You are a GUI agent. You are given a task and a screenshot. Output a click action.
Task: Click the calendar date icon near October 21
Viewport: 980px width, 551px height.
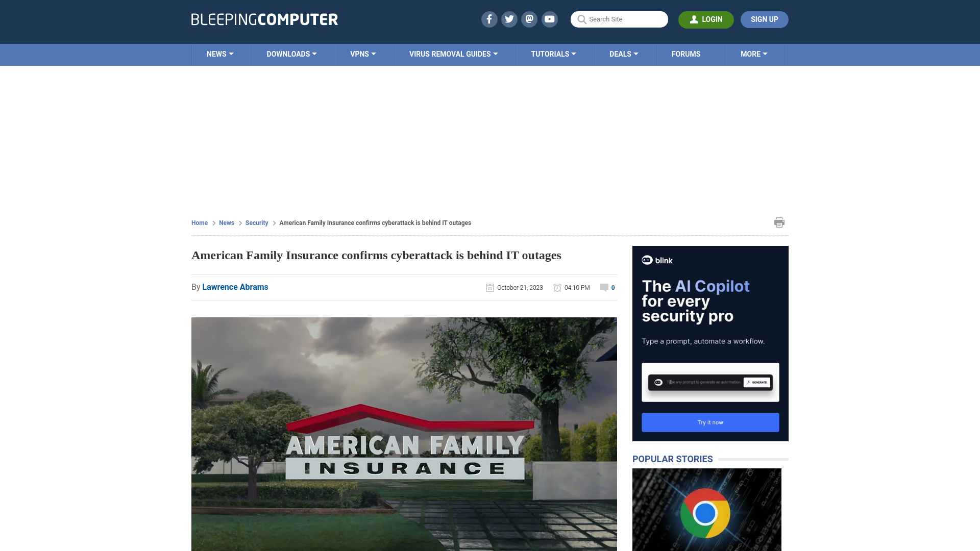[489, 287]
